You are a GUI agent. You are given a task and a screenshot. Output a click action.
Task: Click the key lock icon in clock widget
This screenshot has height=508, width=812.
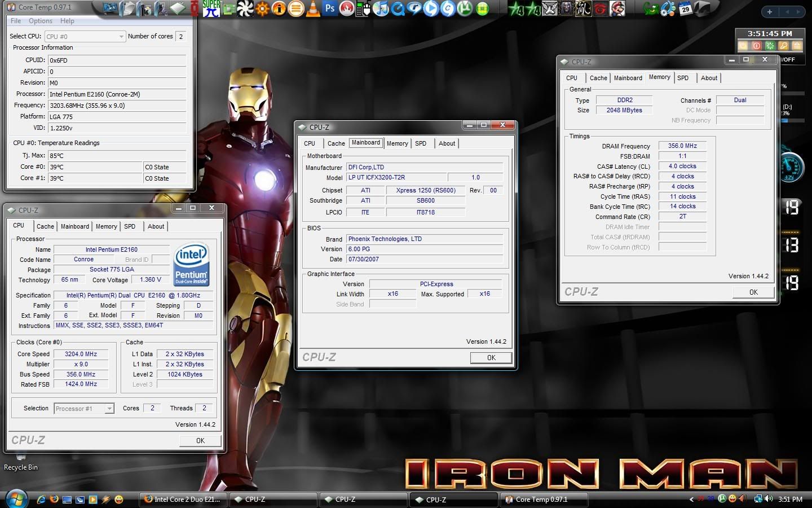pyautogui.click(x=783, y=46)
